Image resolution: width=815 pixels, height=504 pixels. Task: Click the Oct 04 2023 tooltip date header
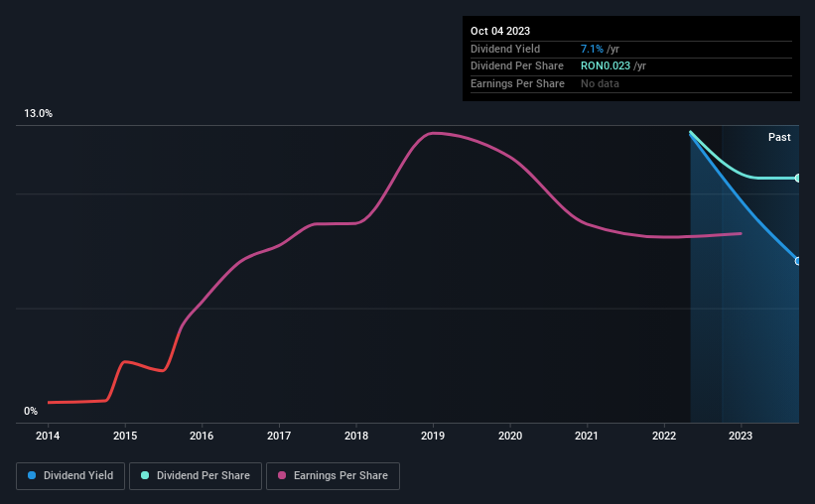point(500,31)
